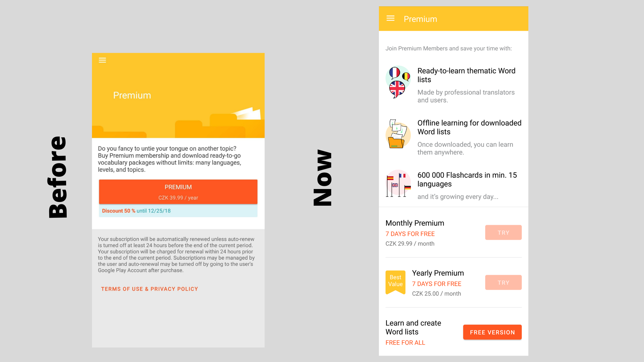Image resolution: width=644 pixels, height=362 pixels.
Task: Open TERMS OF USE & PRIVACY POLICY link
Action: [149, 289]
